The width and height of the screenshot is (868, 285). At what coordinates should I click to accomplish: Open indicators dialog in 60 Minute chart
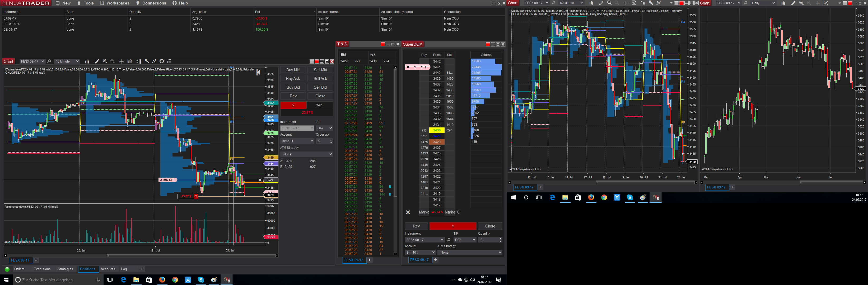point(651,3)
